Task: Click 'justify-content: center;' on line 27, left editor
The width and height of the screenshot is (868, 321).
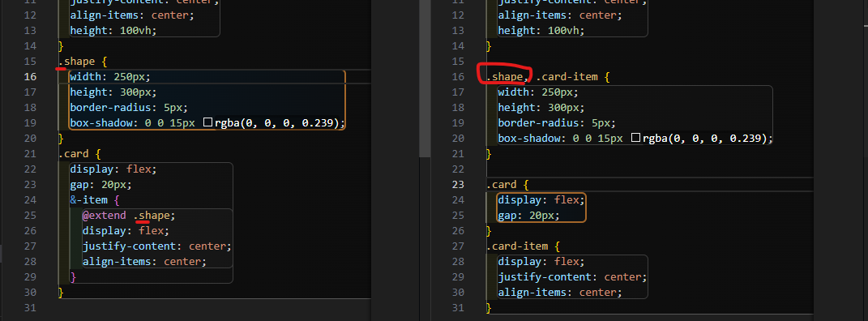Action: [x=156, y=246]
